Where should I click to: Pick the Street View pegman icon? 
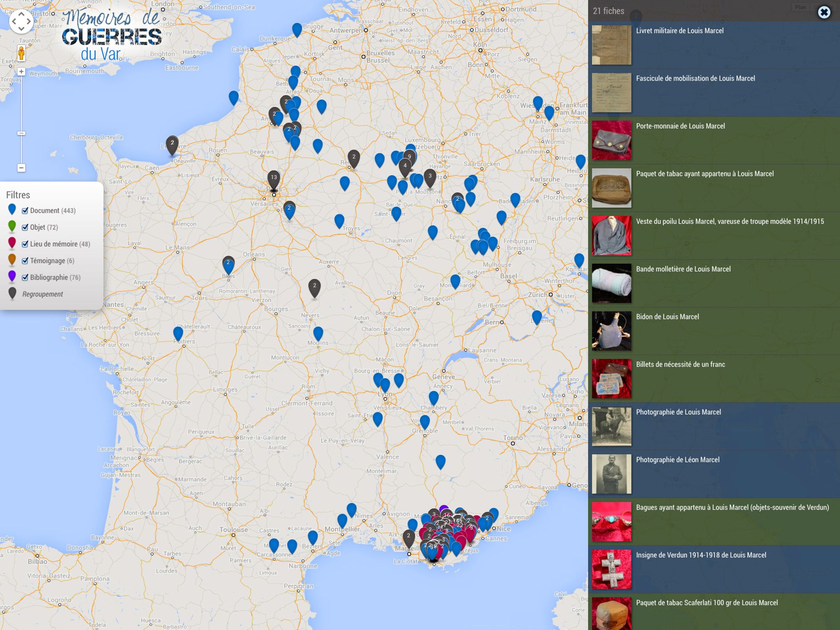(21, 53)
